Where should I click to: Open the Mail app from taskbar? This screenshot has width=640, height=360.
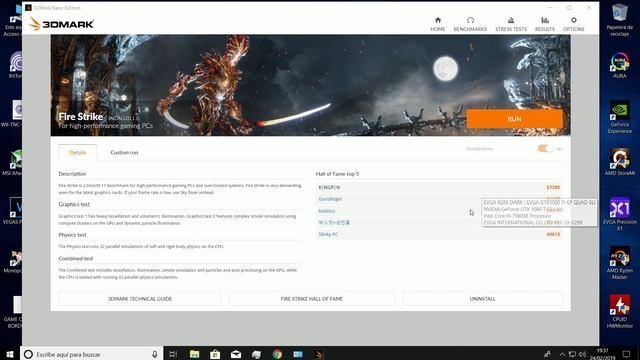(x=236, y=354)
